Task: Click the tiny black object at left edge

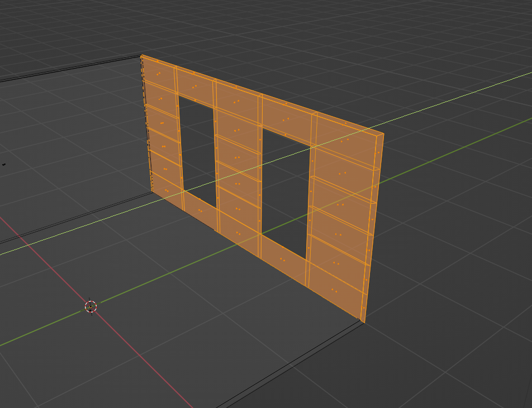Action: tap(4, 165)
